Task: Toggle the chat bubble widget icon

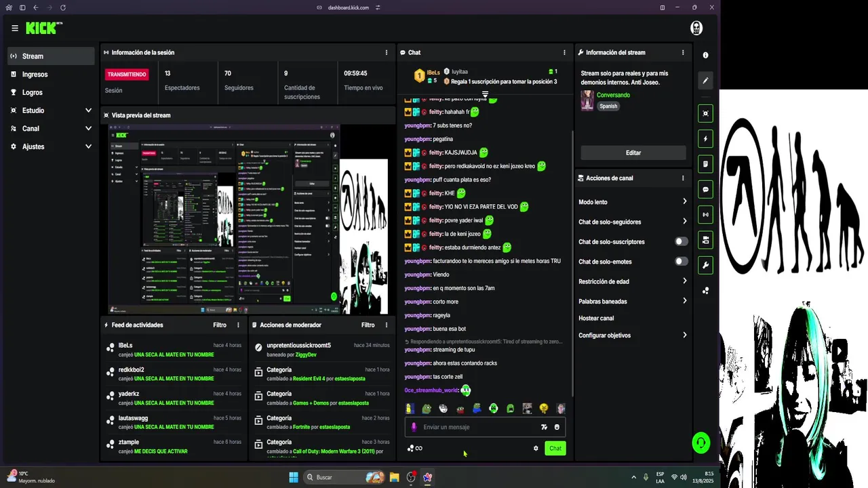Action: tap(706, 190)
